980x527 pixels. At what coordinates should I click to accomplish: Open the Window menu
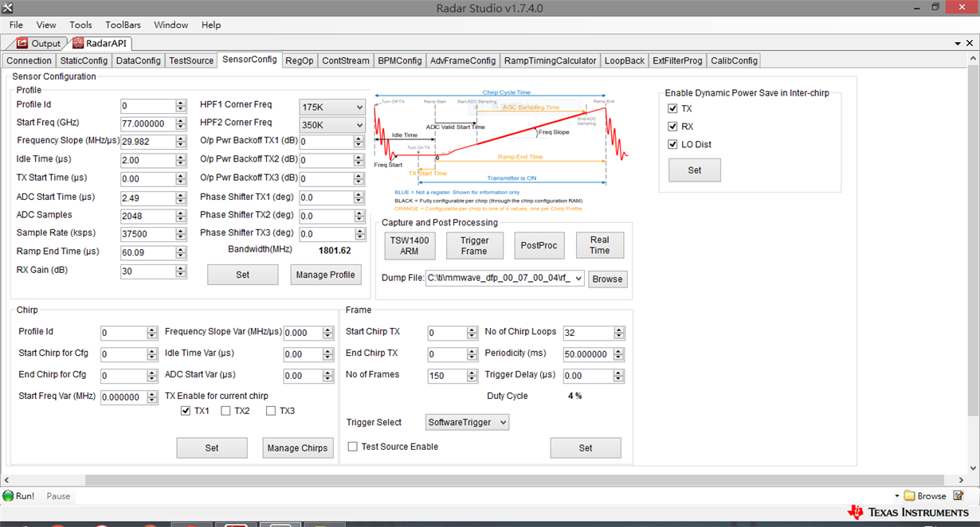point(171,25)
